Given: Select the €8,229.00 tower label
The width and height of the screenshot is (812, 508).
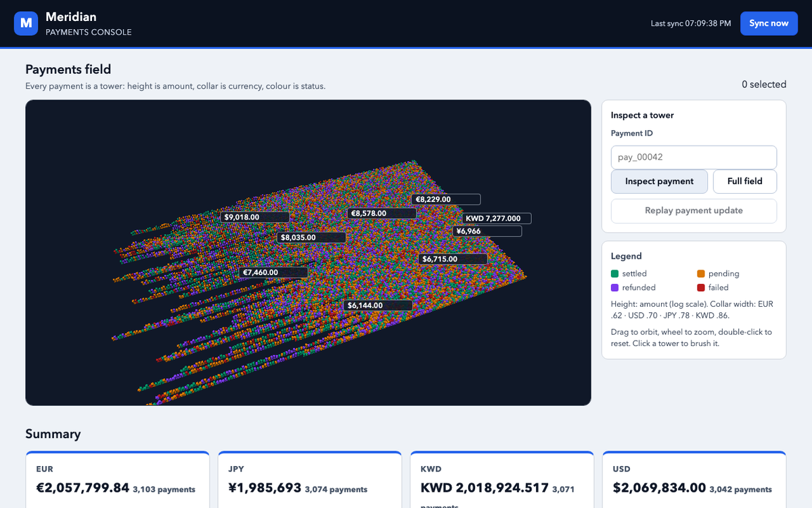Looking at the screenshot, I should [x=446, y=200].
